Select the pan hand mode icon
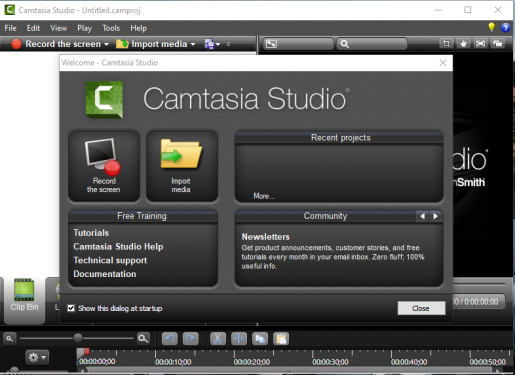Image resolution: width=515 pixels, height=375 pixels. pos(463,43)
